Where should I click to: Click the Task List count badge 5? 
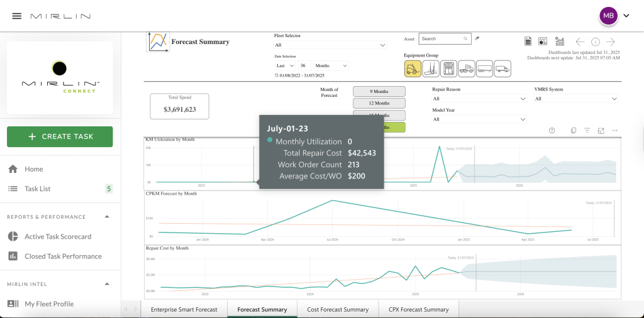(x=109, y=189)
